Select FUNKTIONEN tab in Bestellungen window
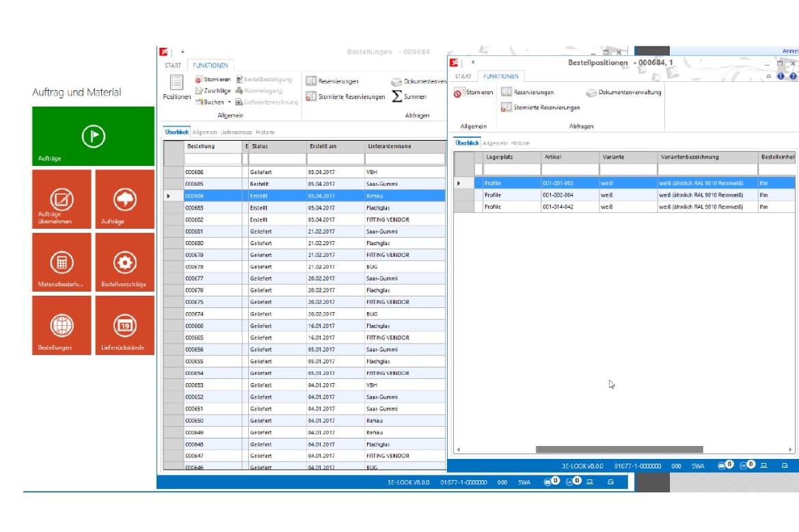Viewport: 799px width, 532px height. (x=211, y=65)
